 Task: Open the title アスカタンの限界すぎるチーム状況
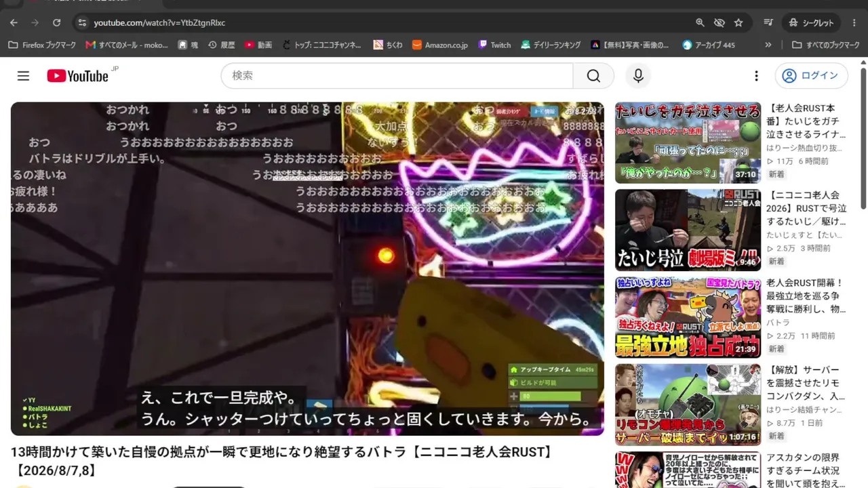pos(806,470)
